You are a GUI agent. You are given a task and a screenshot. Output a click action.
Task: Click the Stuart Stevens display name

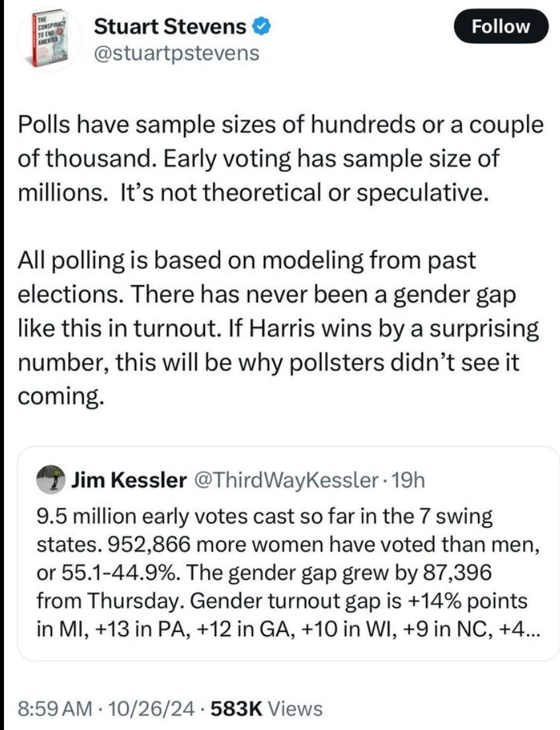pyautogui.click(x=171, y=26)
